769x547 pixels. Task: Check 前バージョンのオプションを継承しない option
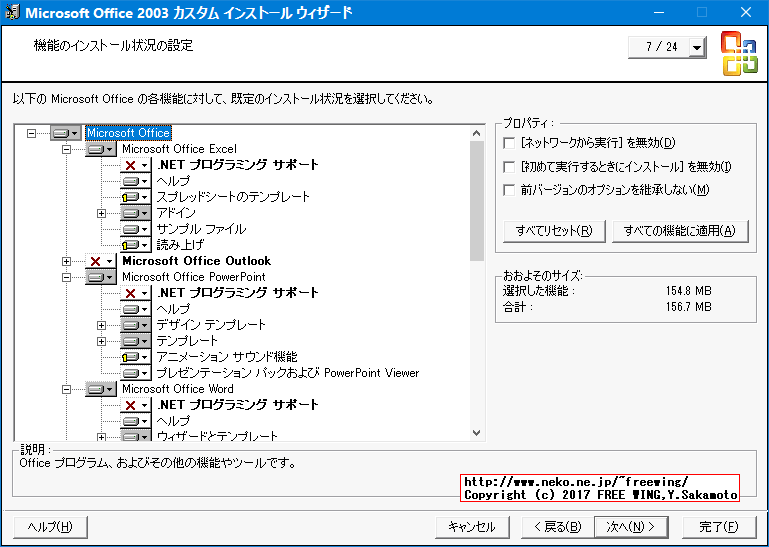point(509,190)
